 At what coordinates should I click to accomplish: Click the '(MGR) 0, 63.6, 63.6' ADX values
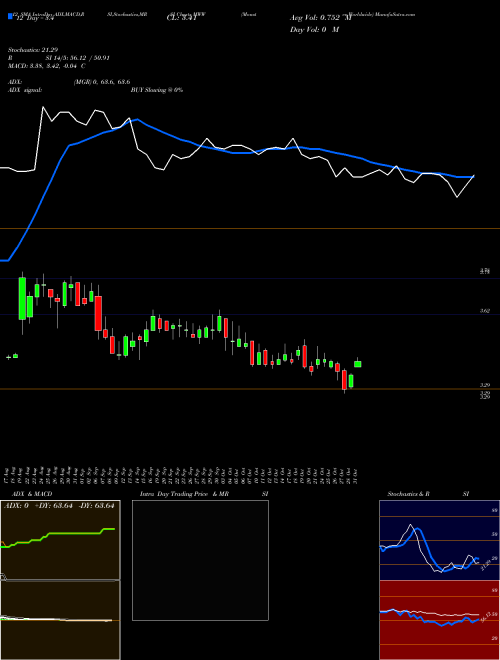click(x=102, y=82)
